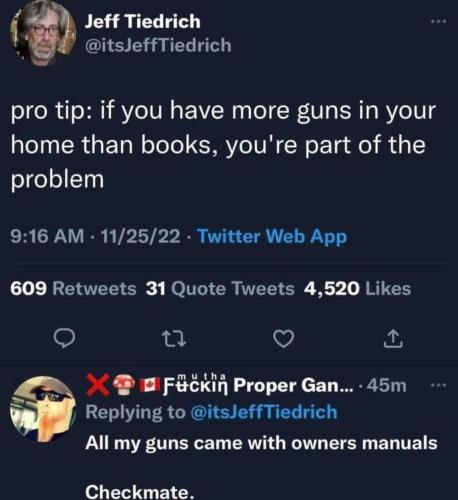458x500 pixels.
Task: Open the Twitter Web App link
Action: 272,237
